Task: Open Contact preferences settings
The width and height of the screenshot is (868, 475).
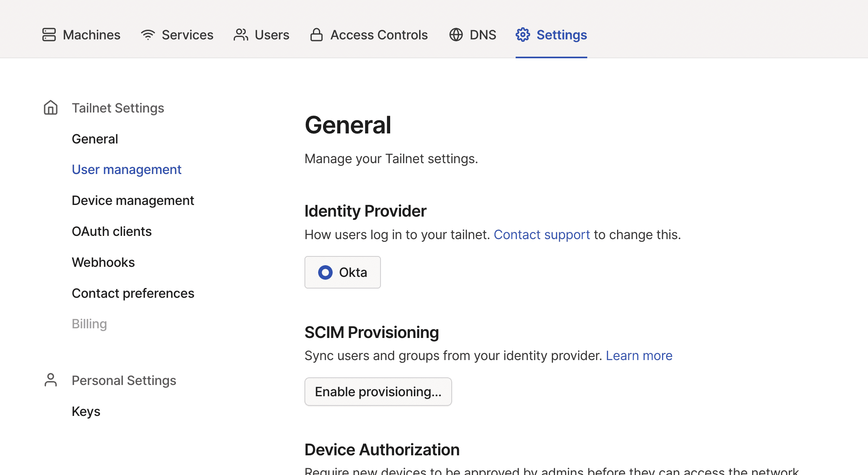Action: [x=133, y=293]
